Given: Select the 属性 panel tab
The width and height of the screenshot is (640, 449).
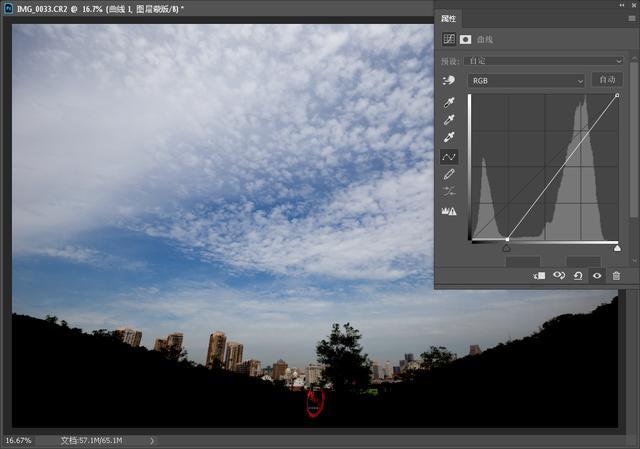Looking at the screenshot, I should [x=450, y=20].
